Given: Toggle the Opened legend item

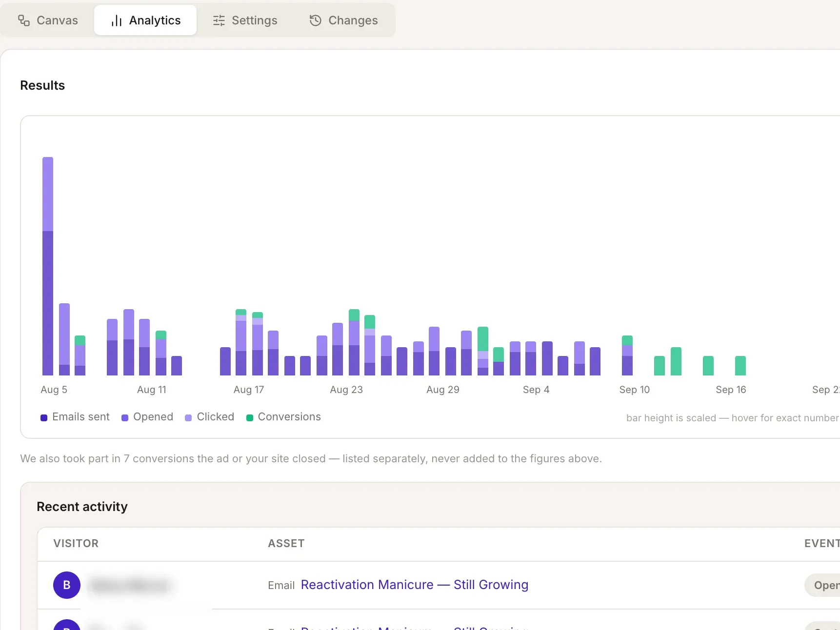Looking at the screenshot, I should tap(147, 417).
